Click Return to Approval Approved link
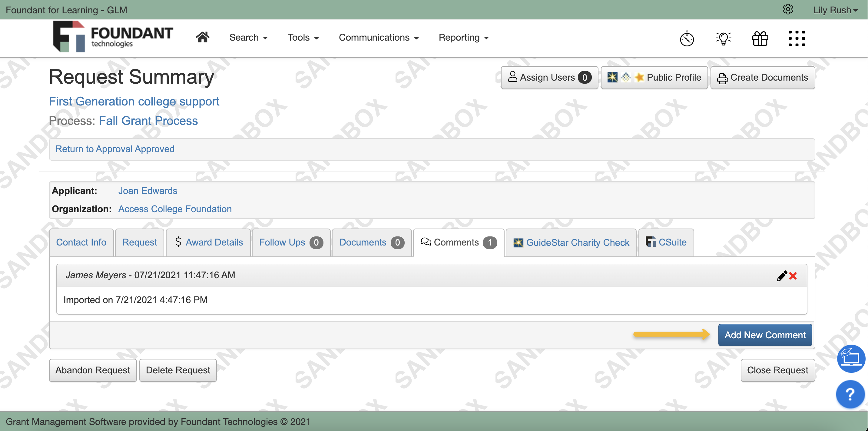This screenshot has width=868, height=431. [115, 149]
